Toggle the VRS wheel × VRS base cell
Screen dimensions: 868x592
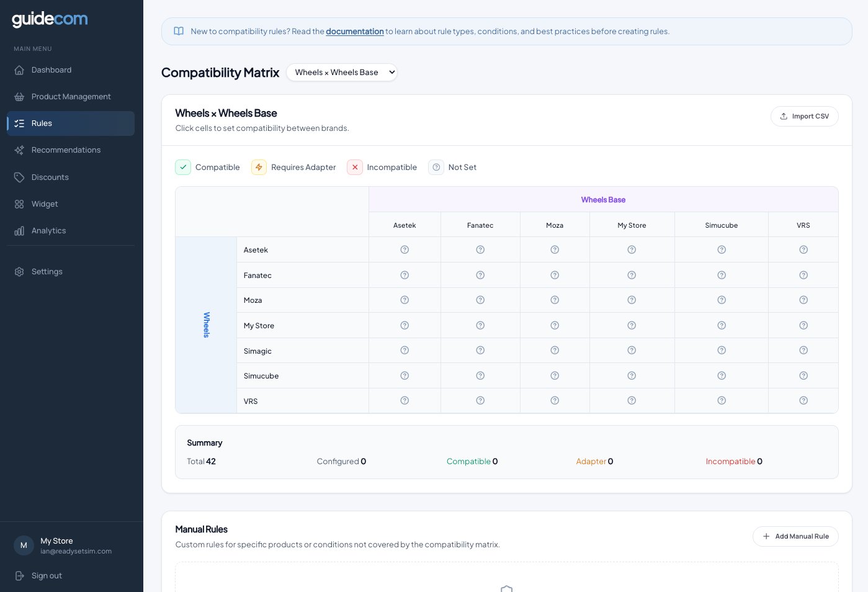point(803,401)
